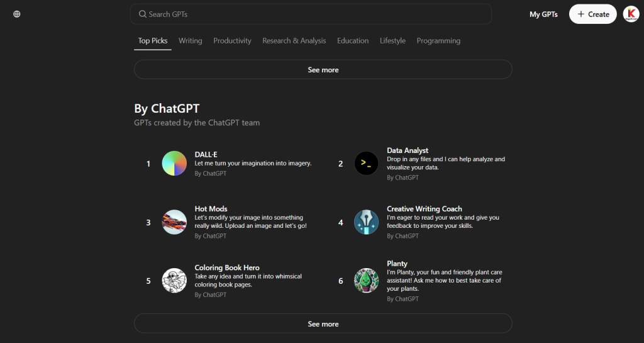The height and width of the screenshot is (343, 644).
Task: Click the Data Analyst terminal icon
Action: coord(367,163)
